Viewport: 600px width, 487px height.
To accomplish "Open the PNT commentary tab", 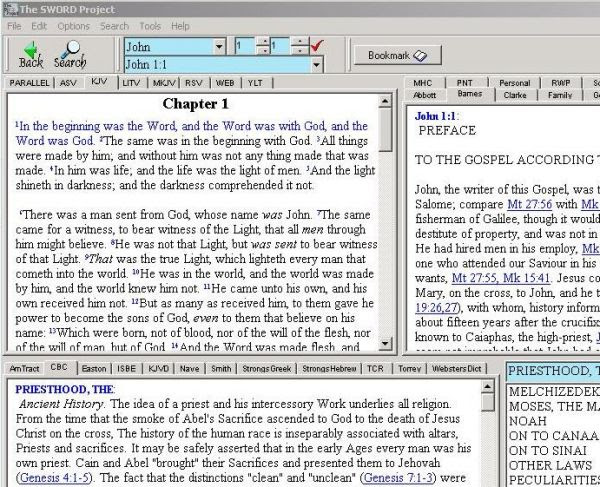I will [465, 83].
